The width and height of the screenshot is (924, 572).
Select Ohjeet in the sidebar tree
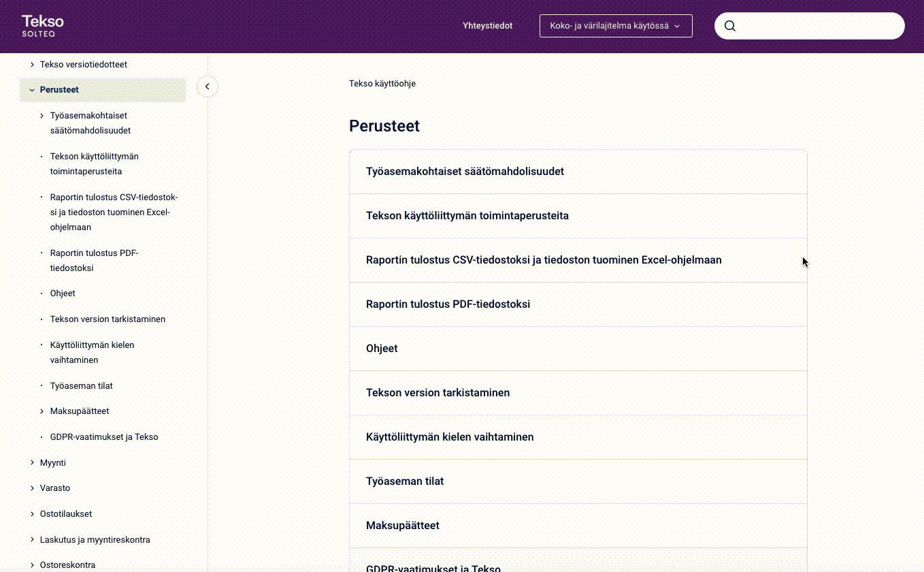[63, 293]
